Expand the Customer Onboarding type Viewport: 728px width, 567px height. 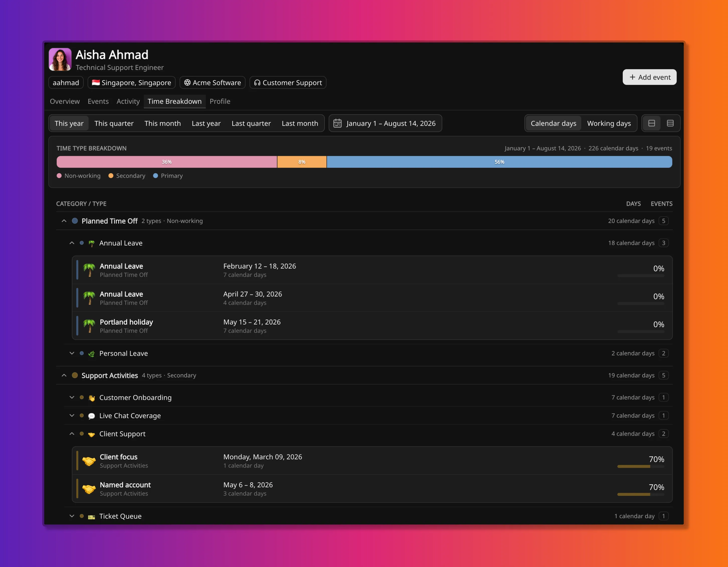coord(72,397)
